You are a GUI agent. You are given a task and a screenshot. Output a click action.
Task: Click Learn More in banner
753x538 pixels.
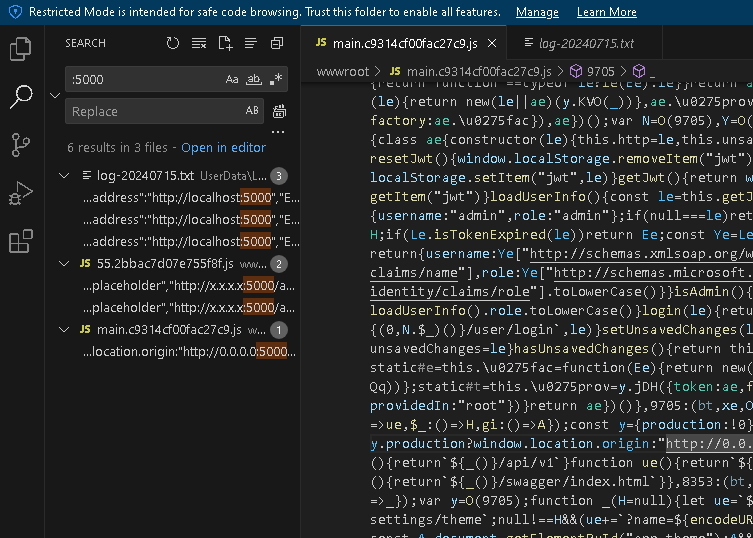click(x=607, y=12)
